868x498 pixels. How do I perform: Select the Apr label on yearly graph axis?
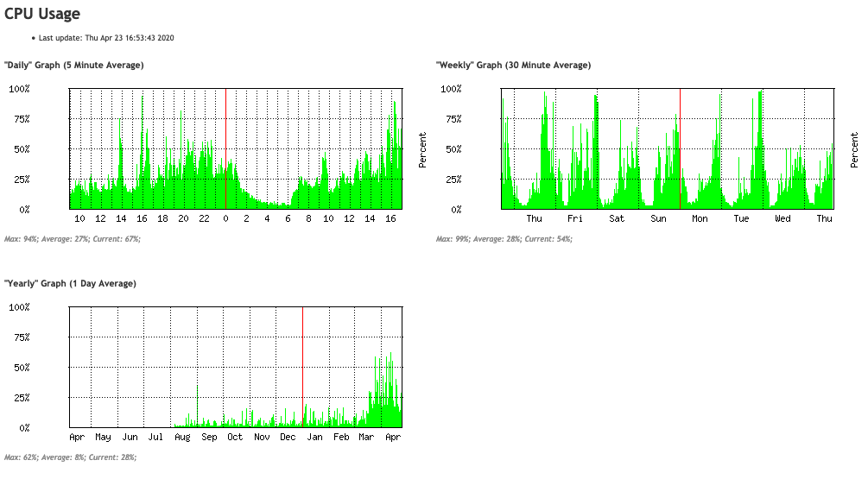pyautogui.click(x=75, y=438)
